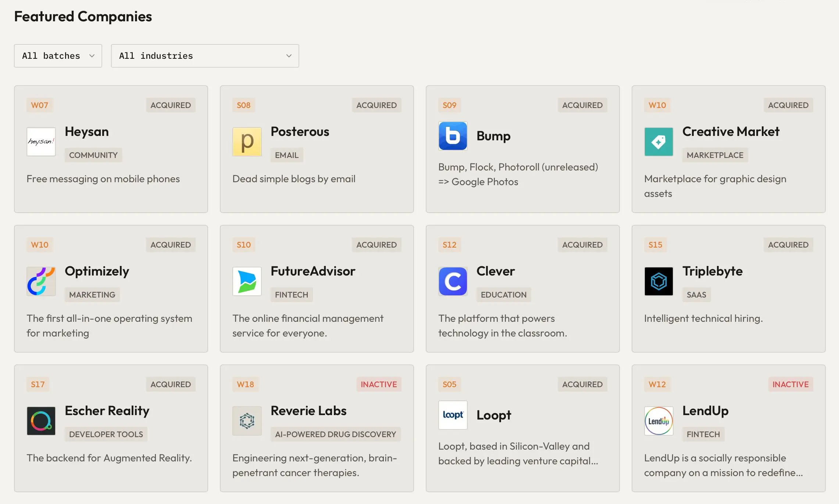The width and height of the screenshot is (839, 504).
Task: Open the Clever company name link
Action: point(496,271)
